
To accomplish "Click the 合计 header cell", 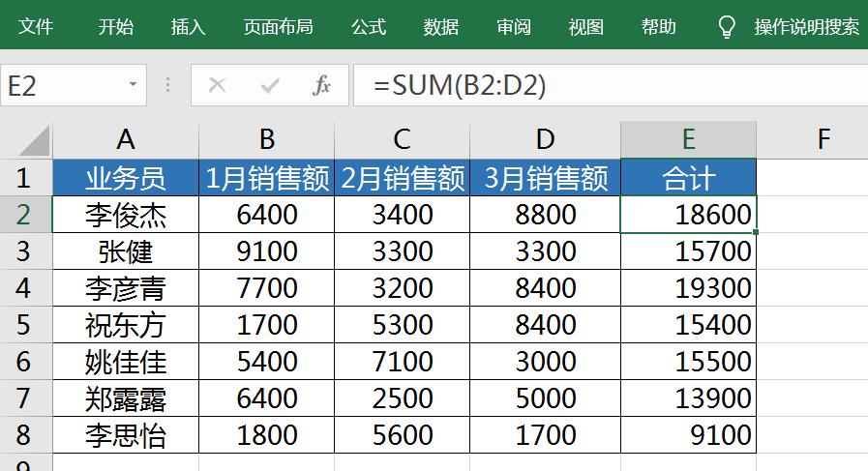I will click(x=689, y=178).
